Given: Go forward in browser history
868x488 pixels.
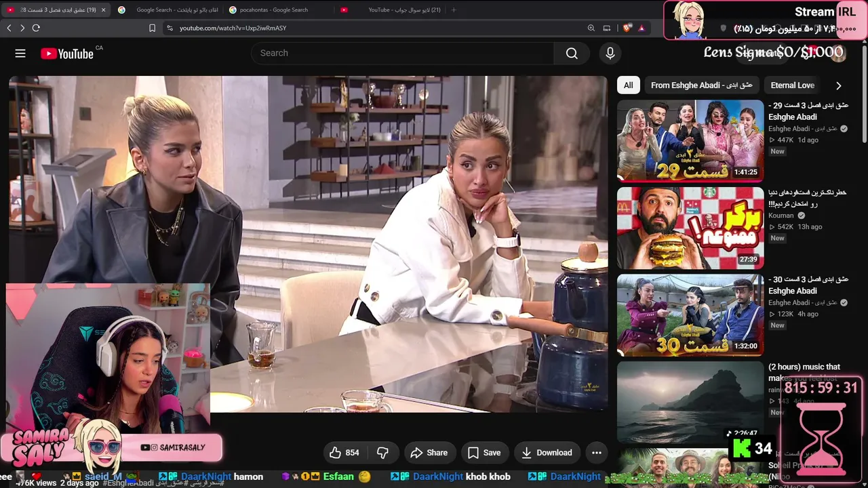Looking at the screenshot, I should click(22, 28).
